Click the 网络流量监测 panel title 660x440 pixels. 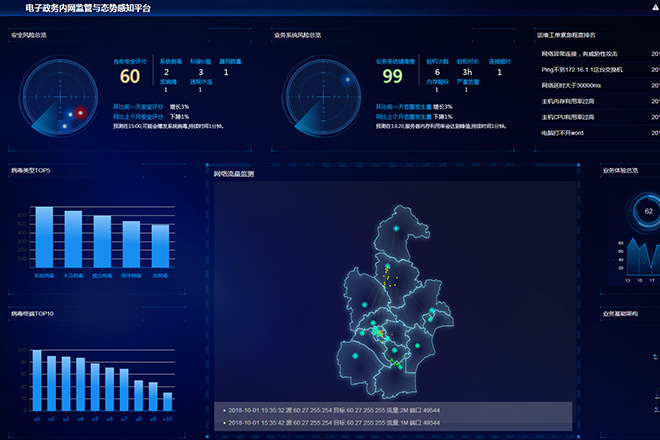[x=234, y=174]
